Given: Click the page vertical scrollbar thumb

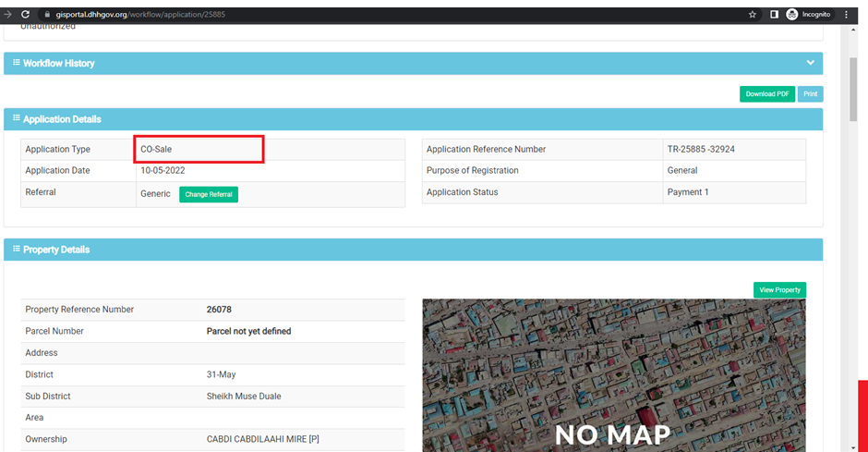Looking at the screenshot, I should [x=852, y=89].
